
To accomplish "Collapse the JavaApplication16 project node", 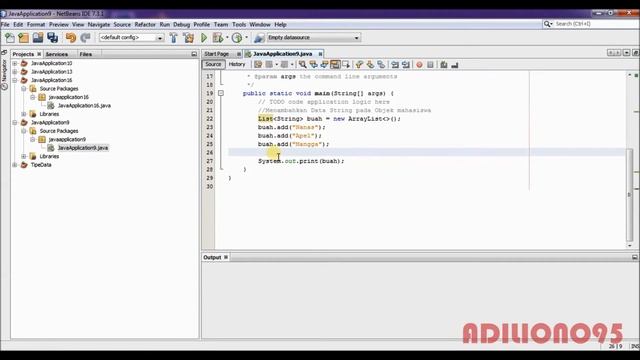I will [15, 80].
